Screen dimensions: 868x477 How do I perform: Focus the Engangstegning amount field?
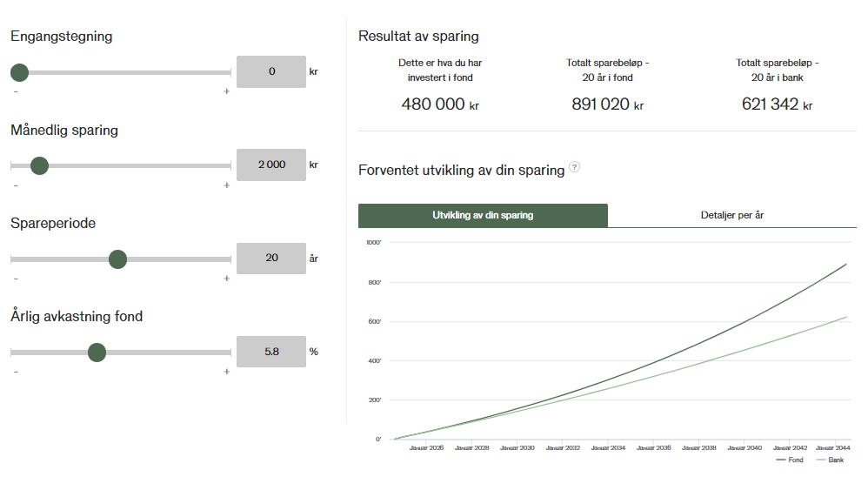[x=271, y=71]
